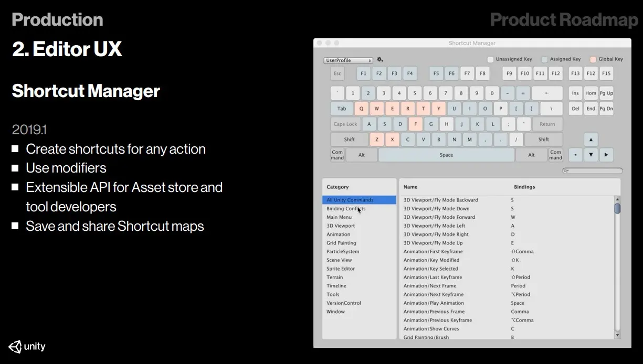Select Animation/Previous Keyframe row

[x=507, y=320]
